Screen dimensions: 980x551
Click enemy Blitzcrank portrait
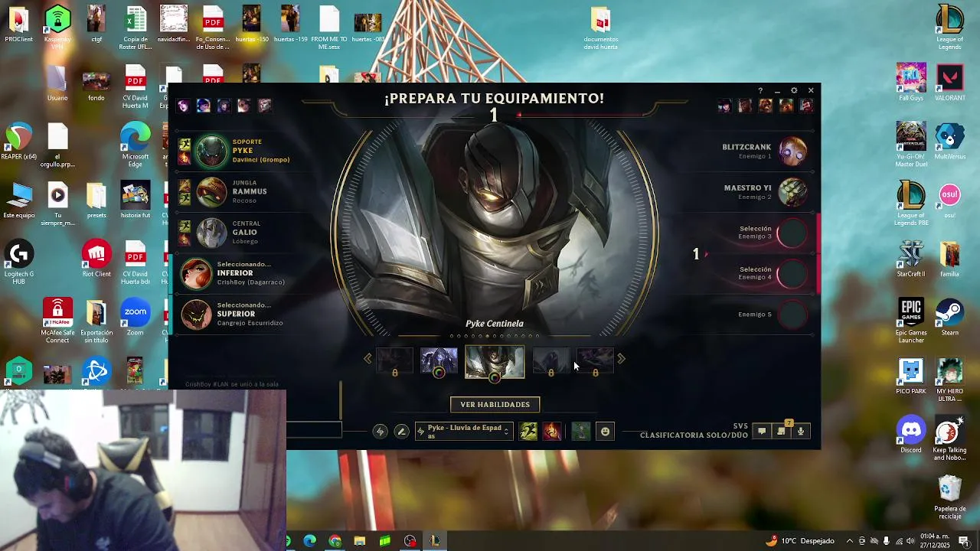[792, 152]
